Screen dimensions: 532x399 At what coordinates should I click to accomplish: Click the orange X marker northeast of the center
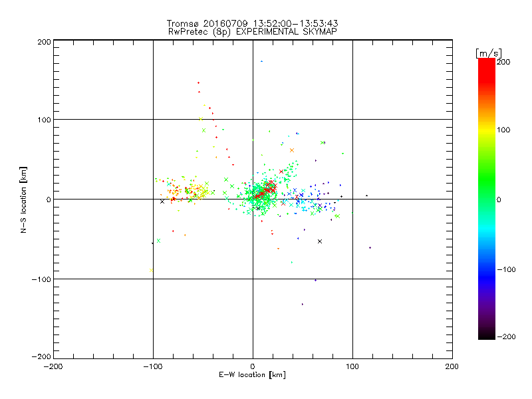(x=291, y=150)
